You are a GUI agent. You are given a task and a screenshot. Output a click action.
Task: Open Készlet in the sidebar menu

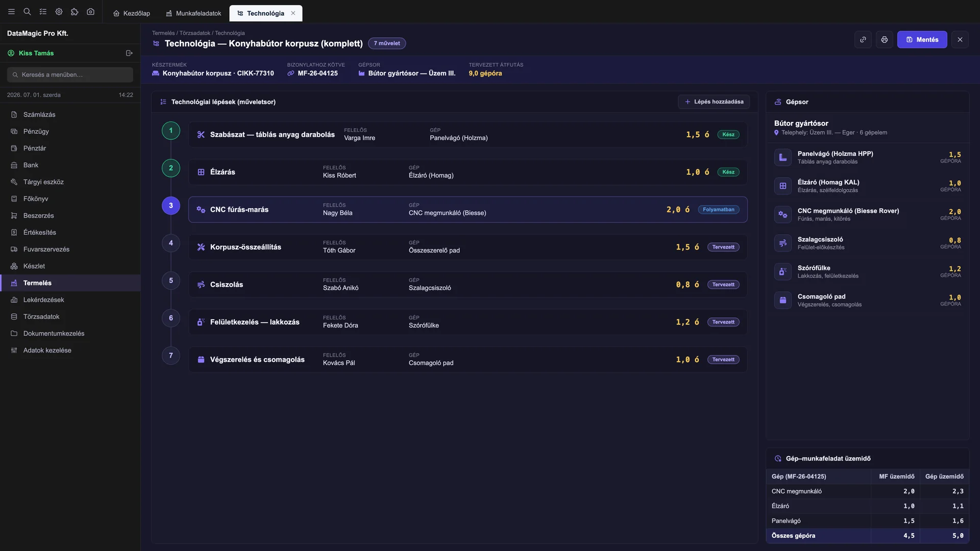click(70, 266)
